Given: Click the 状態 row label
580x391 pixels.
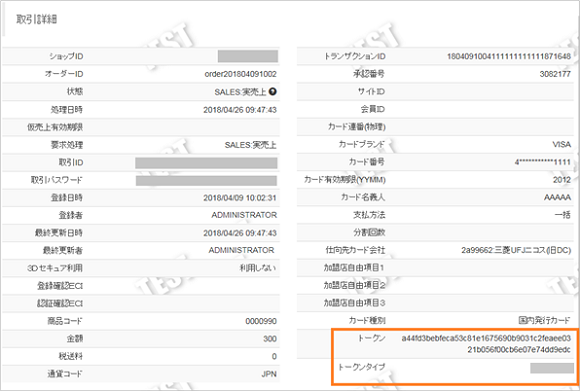Looking at the screenshot, I should (75, 91).
